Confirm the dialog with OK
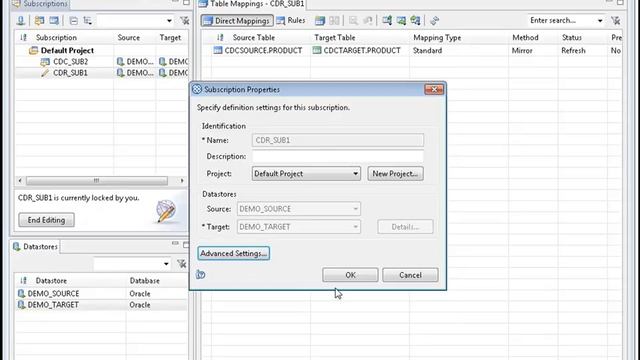 pyautogui.click(x=350, y=275)
